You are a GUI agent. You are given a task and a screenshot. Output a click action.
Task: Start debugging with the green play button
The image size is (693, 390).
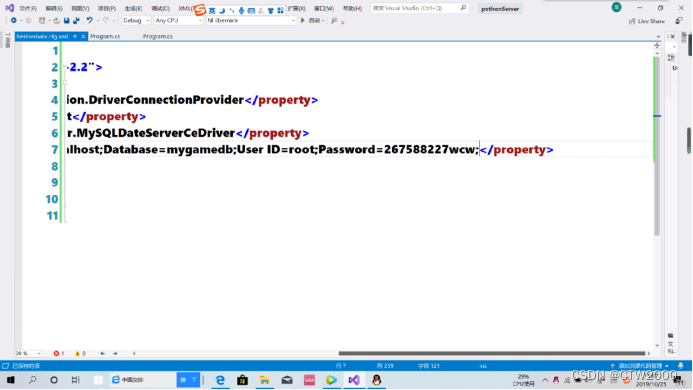tap(303, 20)
